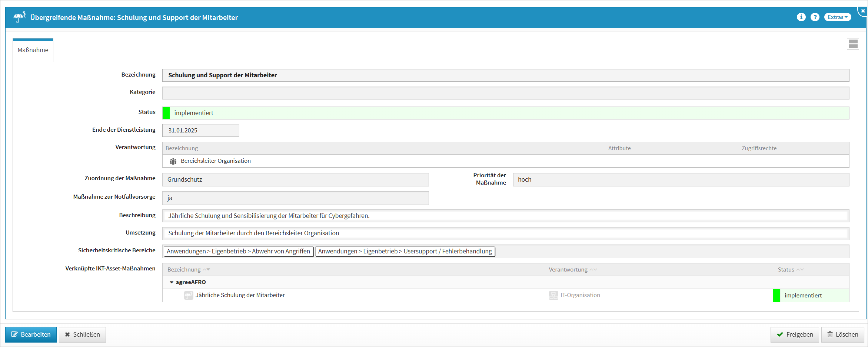868x347 pixels.
Task: Click the Löschen button
Action: pos(842,334)
